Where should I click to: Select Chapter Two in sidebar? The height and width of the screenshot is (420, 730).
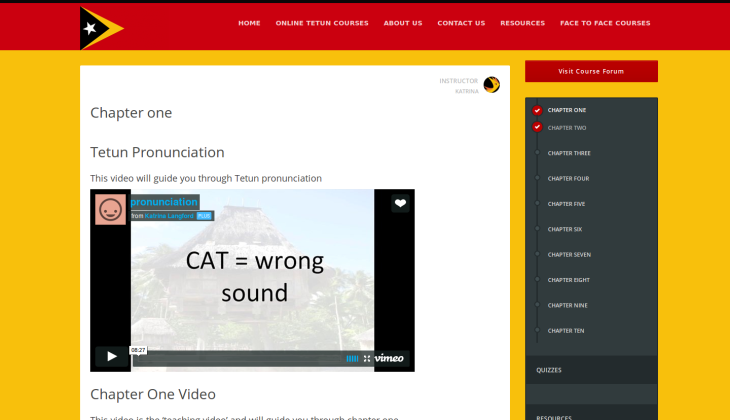[x=567, y=128]
